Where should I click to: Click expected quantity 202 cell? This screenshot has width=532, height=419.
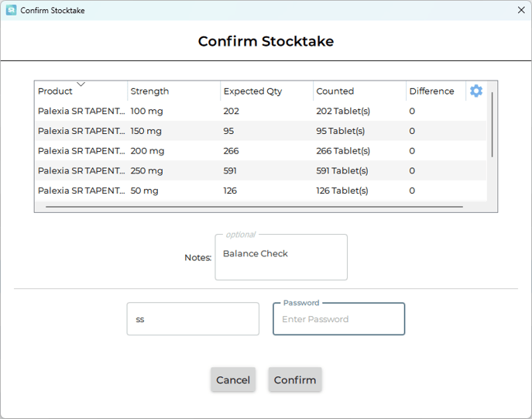coord(231,111)
